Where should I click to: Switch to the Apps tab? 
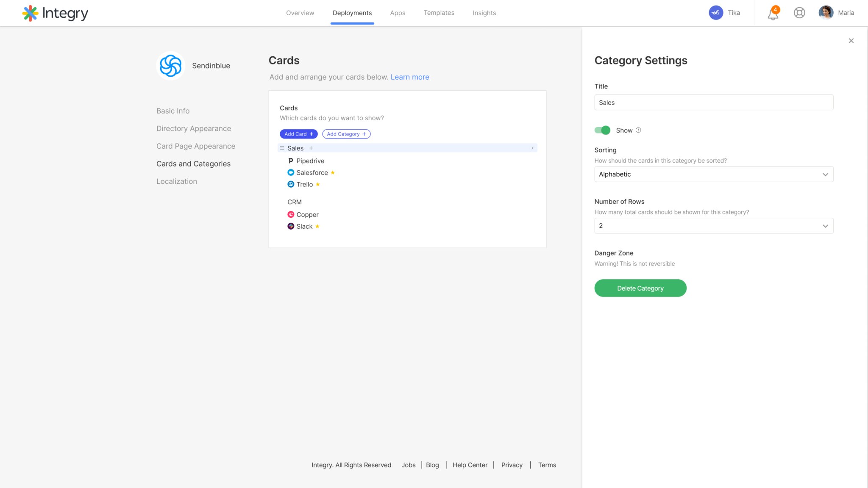[398, 13]
